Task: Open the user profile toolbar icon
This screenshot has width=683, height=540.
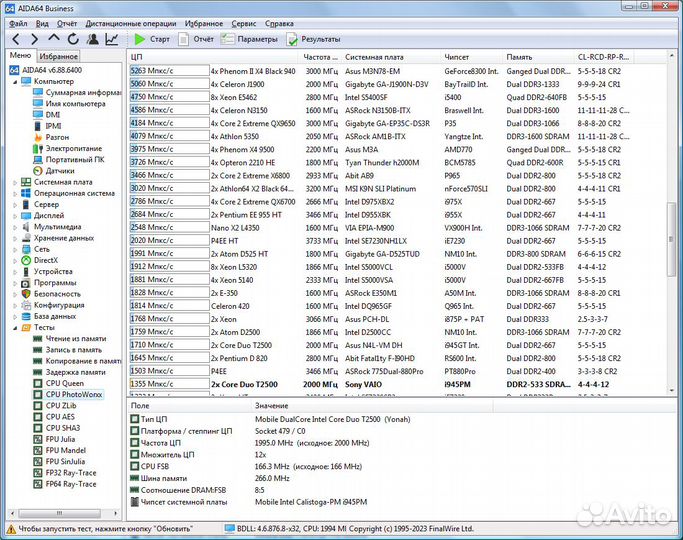Action: click(92, 39)
